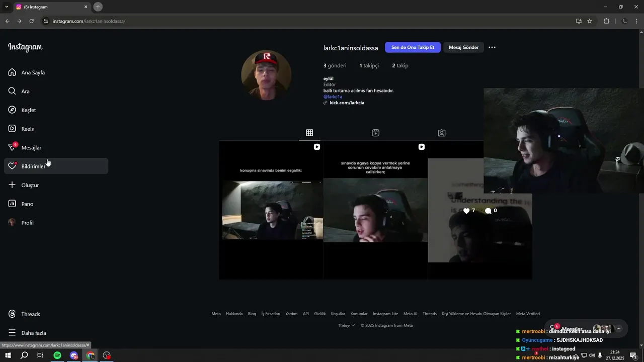Viewport: 644px width, 362px height.
Task: Open Konumlar footer link
Action: tap(359, 314)
